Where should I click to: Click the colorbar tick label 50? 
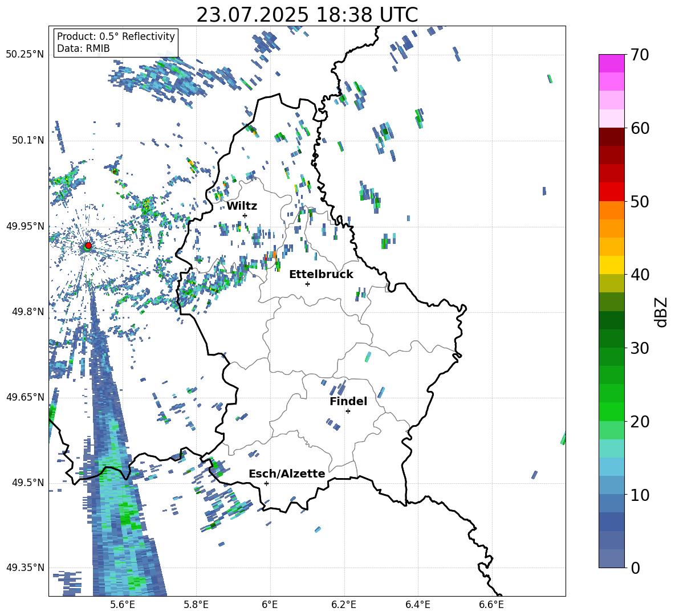[640, 202]
